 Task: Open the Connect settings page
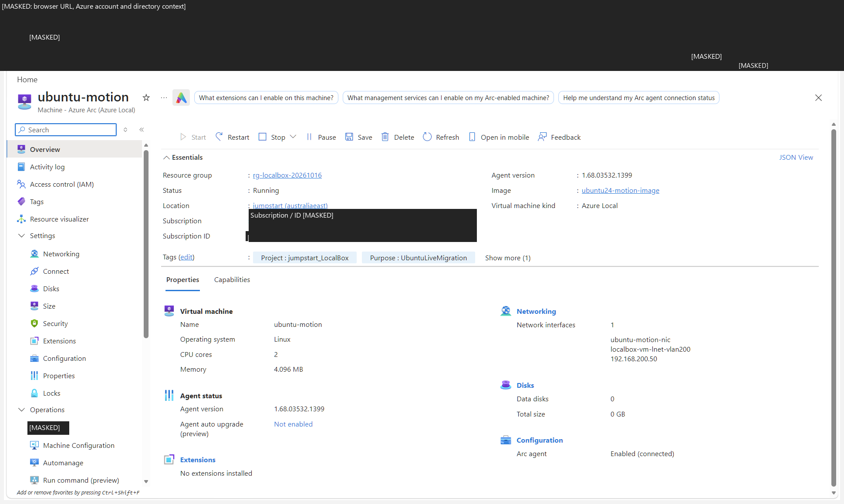[x=56, y=271]
